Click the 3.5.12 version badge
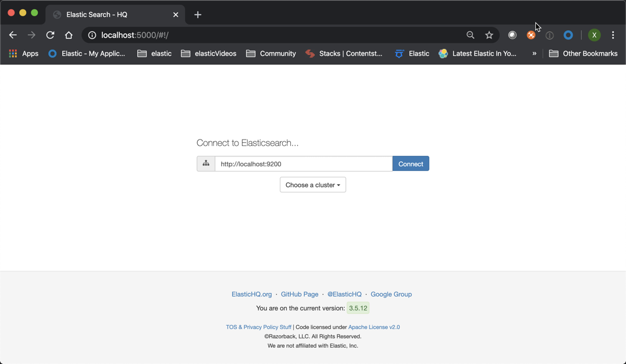Image resolution: width=626 pixels, height=364 pixels. tap(358, 308)
